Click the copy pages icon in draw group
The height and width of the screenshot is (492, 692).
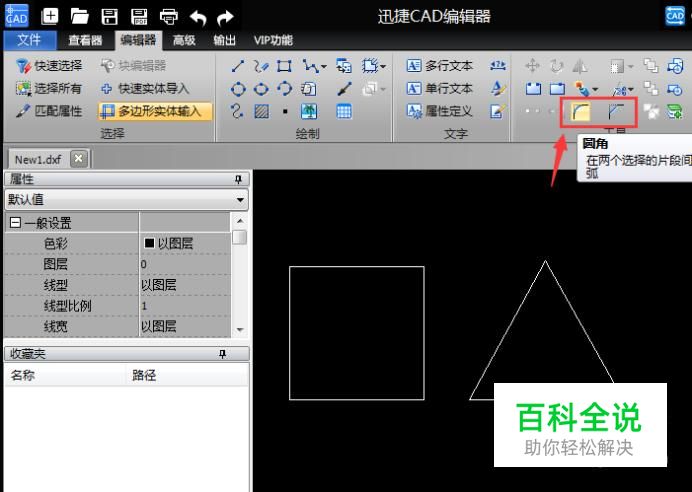[308, 89]
